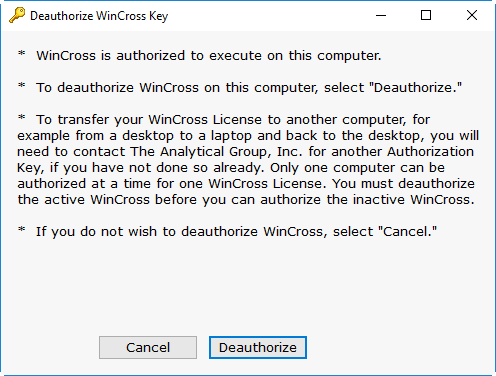Click the quoted "Cancel." word in last bullet
The width and height of the screenshot is (496, 376).
pos(407,232)
